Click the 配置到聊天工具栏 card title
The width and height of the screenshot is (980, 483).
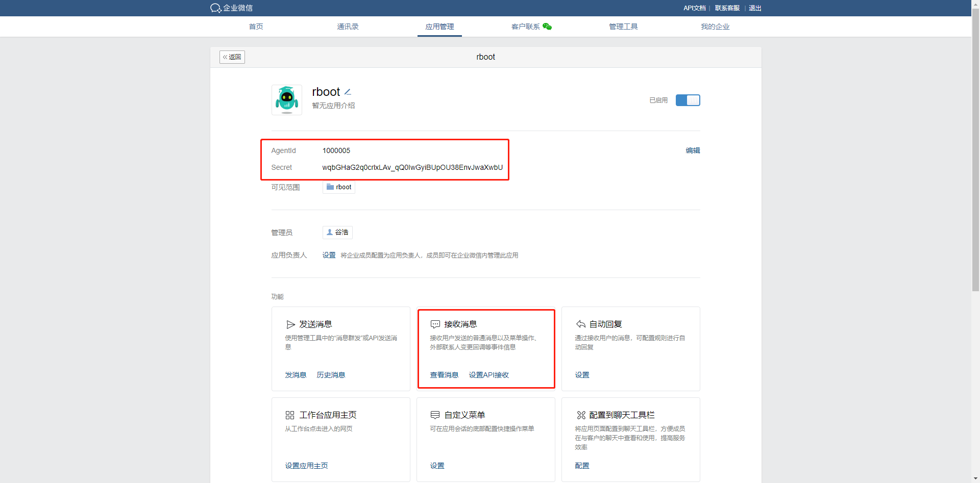[622, 415]
